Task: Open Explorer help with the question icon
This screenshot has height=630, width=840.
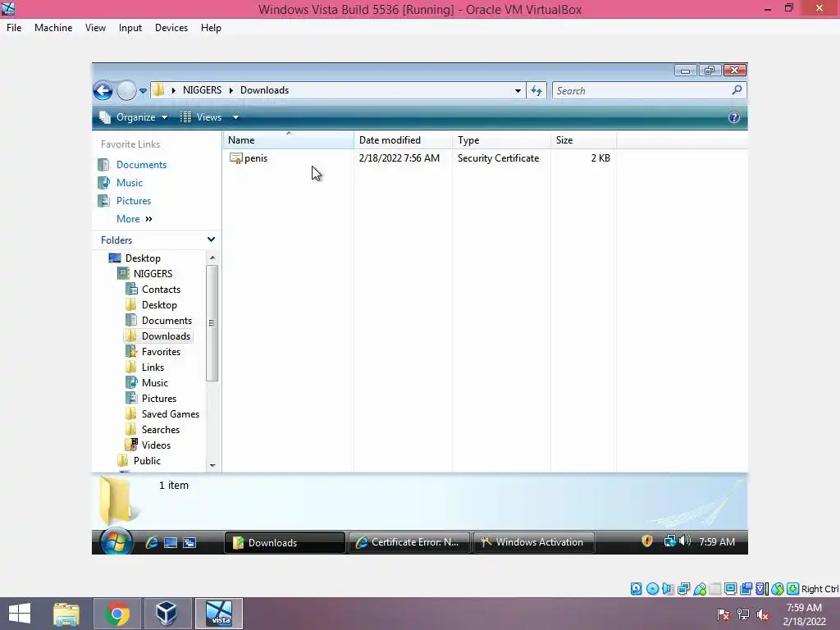Action: (734, 117)
